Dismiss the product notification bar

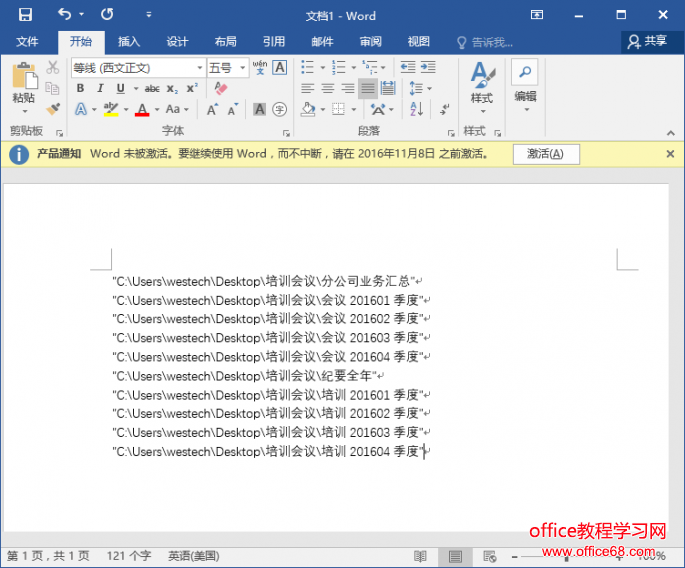click(670, 154)
